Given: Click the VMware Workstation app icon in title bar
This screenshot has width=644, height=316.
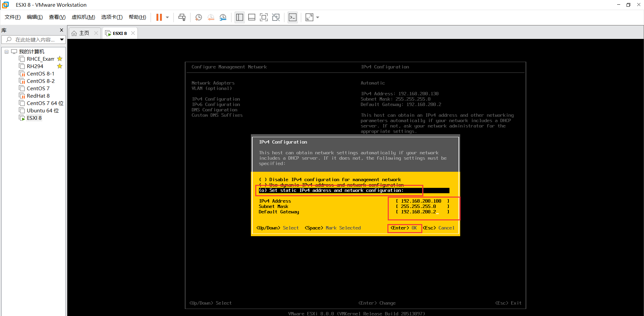Looking at the screenshot, I should [x=5, y=5].
